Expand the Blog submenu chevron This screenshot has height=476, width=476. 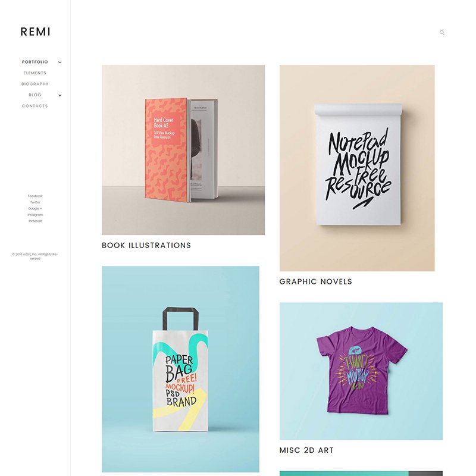tap(60, 95)
